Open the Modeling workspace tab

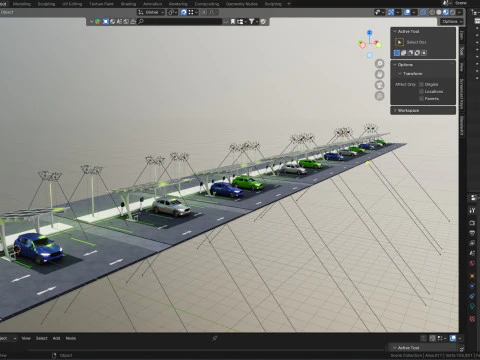click(x=22, y=4)
